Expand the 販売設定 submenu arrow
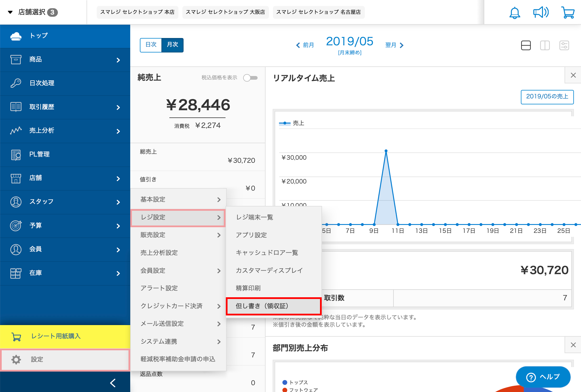The width and height of the screenshot is (581, 392). 219,235
